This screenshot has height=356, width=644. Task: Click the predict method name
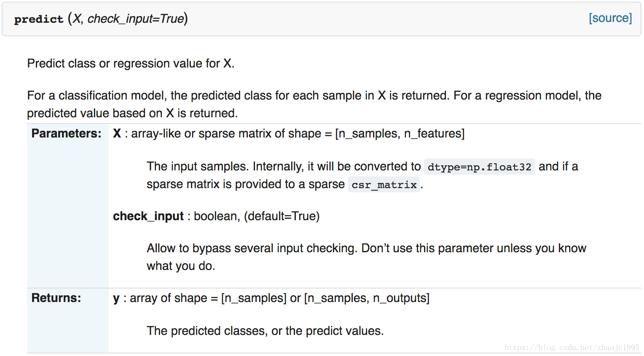coord(39,19)
